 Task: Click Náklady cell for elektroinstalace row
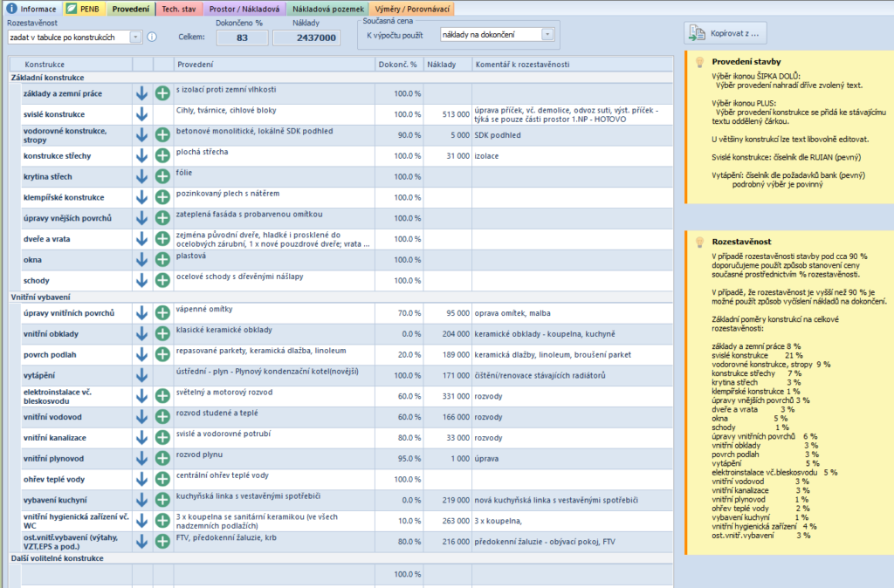[448, 396]
